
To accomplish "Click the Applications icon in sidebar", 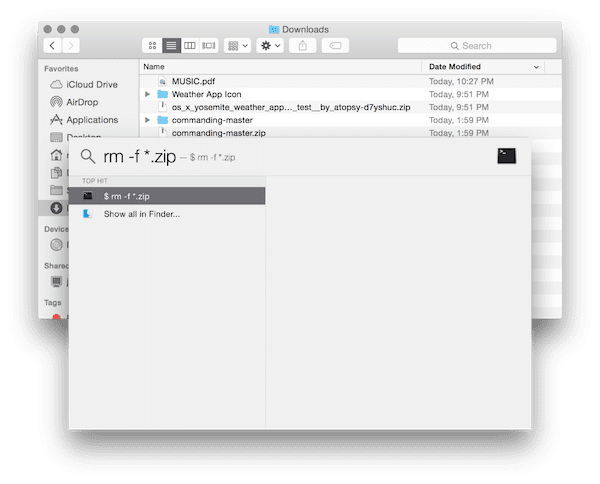I will [x=56, y=120].
